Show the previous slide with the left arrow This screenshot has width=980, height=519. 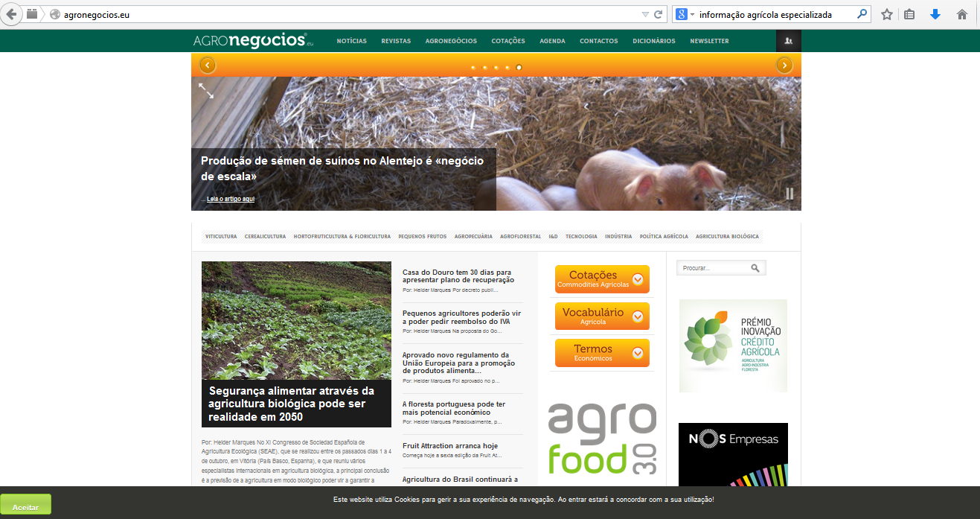pos(208,66)
